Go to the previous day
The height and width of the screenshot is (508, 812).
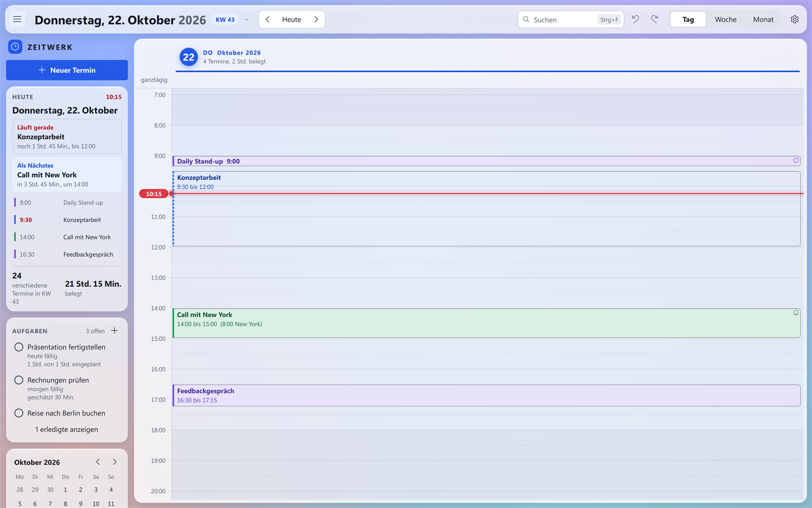(x=267, y=19)
